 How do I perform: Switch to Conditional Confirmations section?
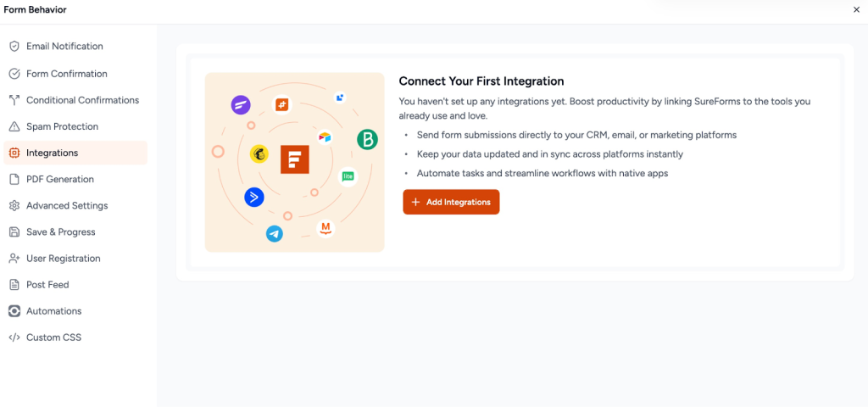[82, 100]
